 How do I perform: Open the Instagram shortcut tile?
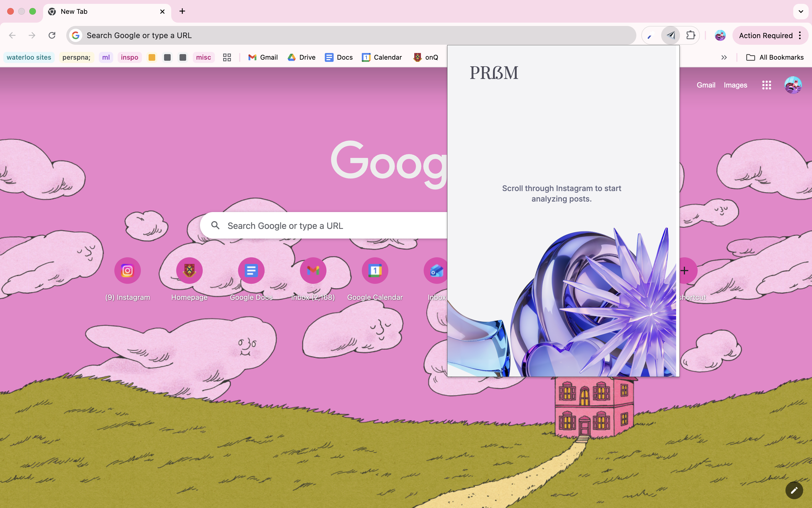[127, 271]
